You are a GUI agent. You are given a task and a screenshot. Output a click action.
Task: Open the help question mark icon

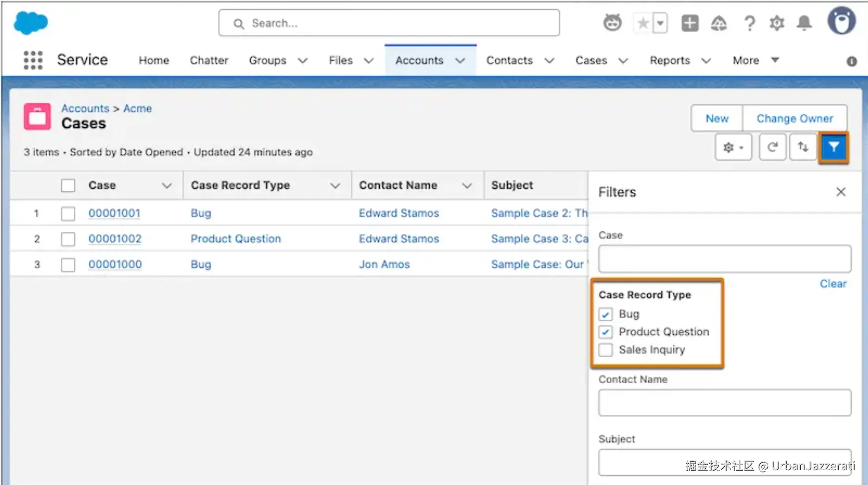point(749,23)
